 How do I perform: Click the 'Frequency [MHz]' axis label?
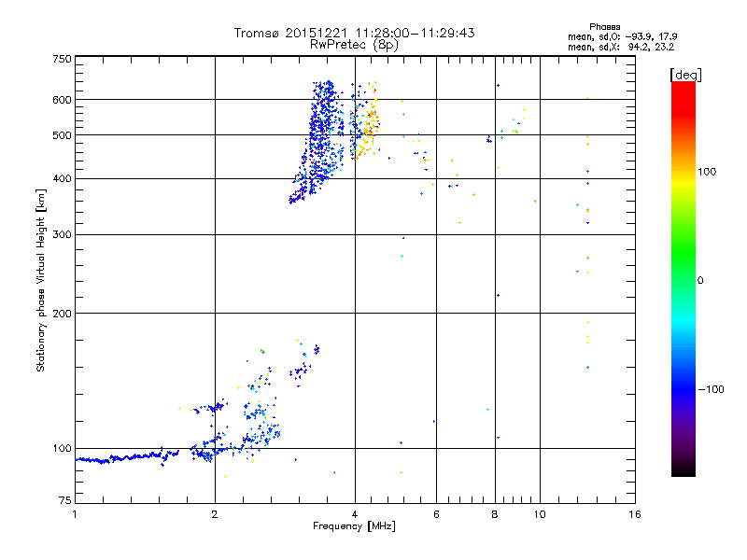pyautogui.click(x=354, y=526)
